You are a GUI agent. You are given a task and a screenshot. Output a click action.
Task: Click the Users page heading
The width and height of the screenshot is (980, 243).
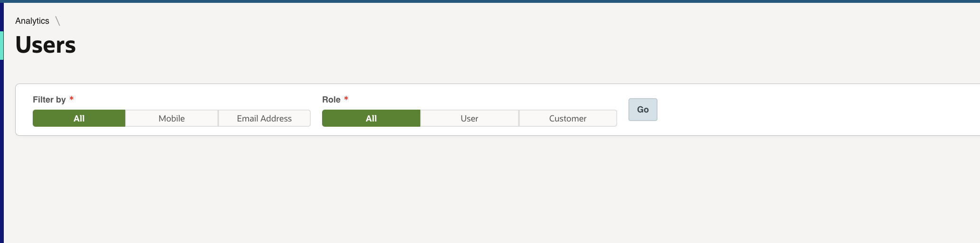coord(46,45)
